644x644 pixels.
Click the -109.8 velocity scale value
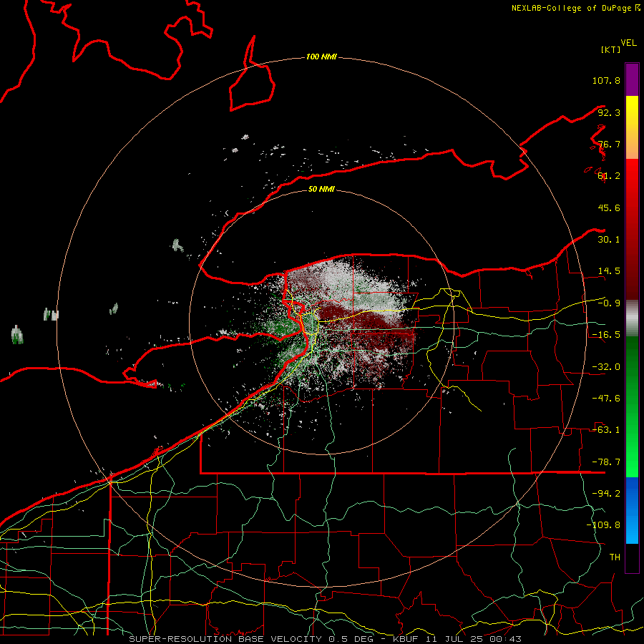point(603,525)
